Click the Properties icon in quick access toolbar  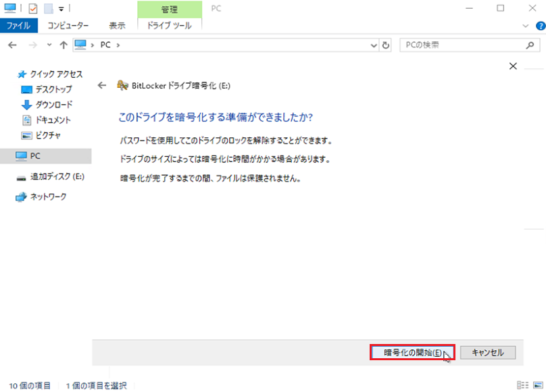33,9
